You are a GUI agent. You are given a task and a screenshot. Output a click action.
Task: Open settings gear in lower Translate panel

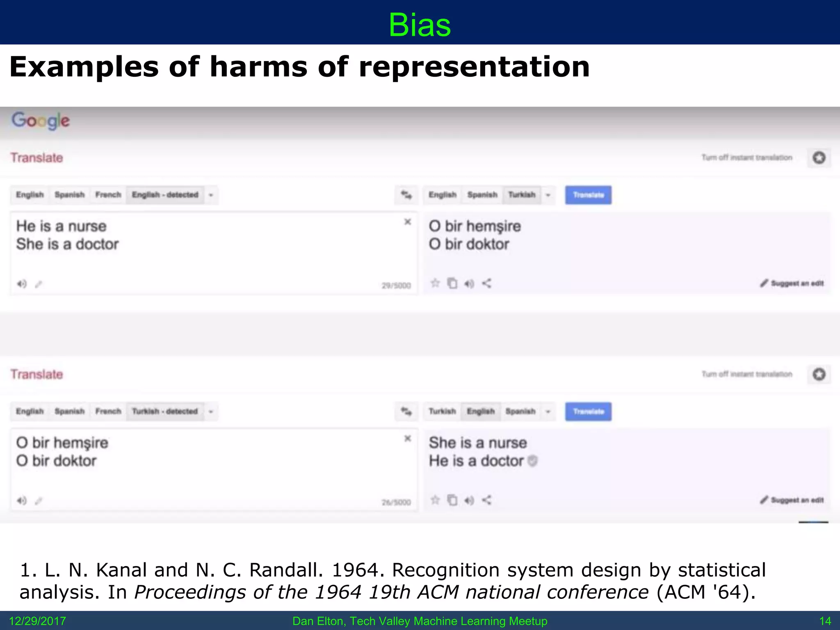[819, 374]
